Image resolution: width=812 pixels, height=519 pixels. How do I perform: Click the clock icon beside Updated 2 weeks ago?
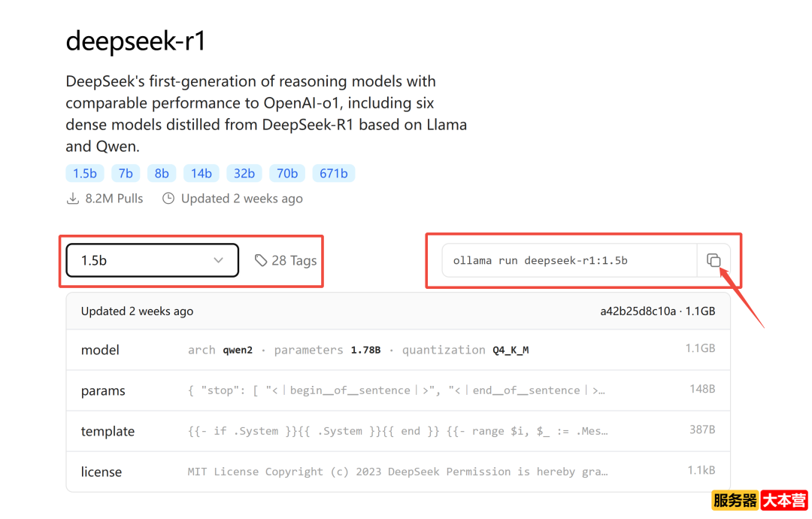(x=168, y=199)
